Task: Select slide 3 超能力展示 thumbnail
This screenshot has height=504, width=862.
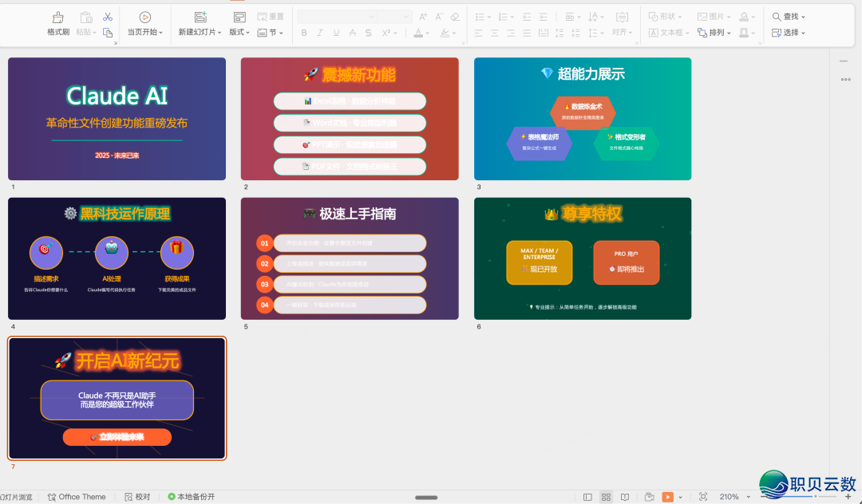Action: click(x=583, y=119)
